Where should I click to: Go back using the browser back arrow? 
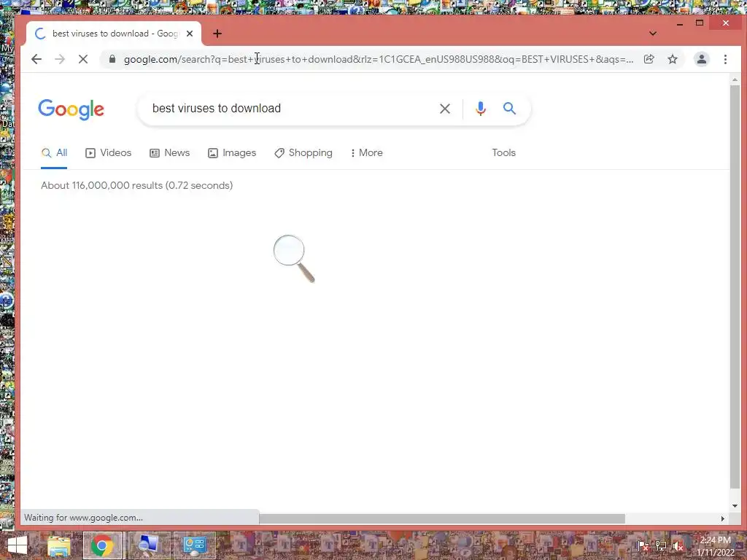pyautogui.click(x=36, y=59)
